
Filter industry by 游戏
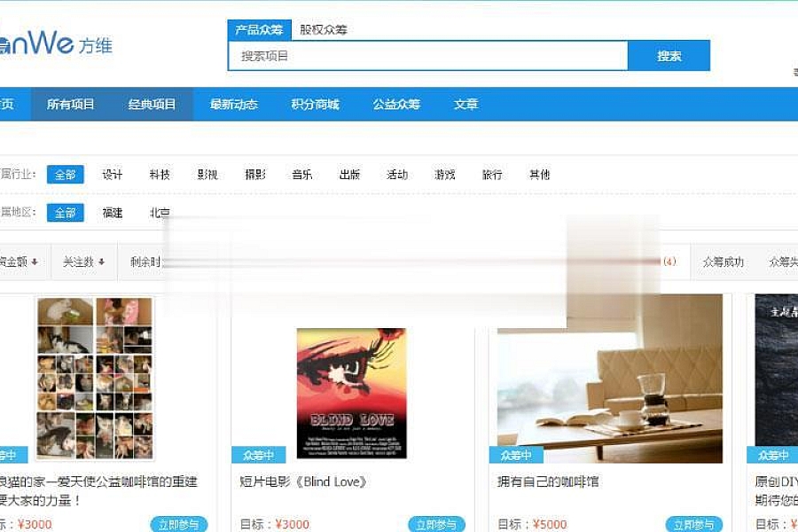point(444,175)
